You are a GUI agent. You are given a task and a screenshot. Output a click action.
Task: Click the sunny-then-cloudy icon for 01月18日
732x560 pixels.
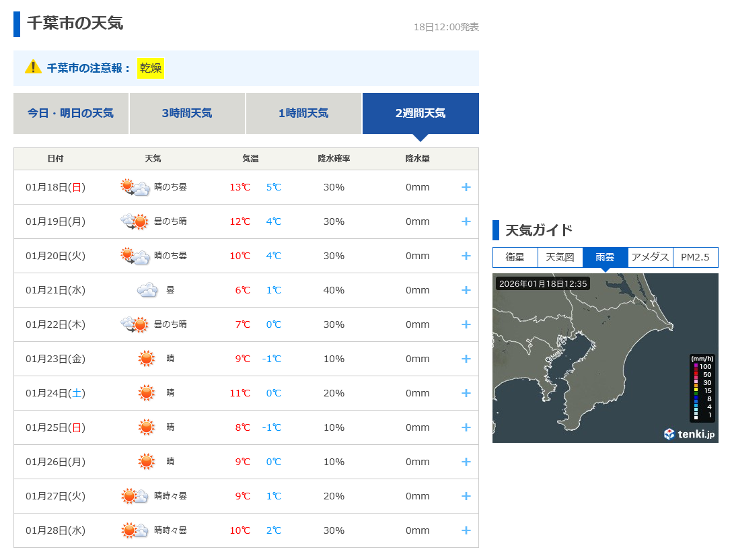pyautogui.click(x=135, y=188)
